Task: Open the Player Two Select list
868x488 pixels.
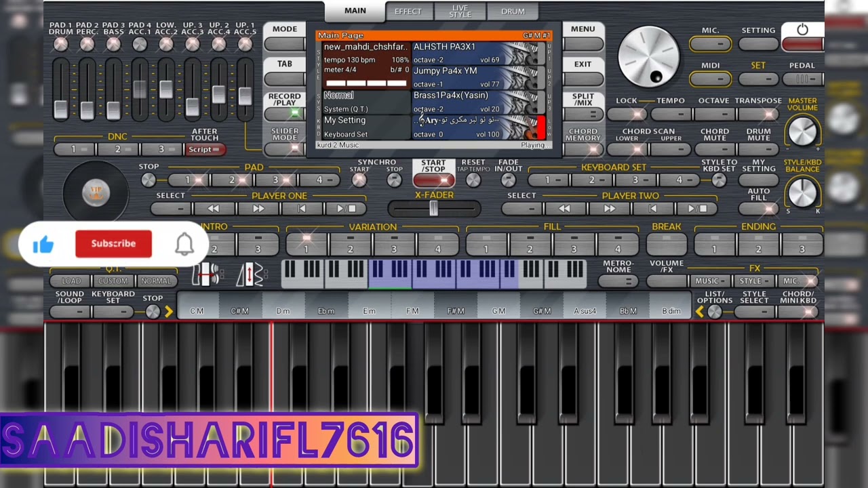Action: (x=522, y=209)
